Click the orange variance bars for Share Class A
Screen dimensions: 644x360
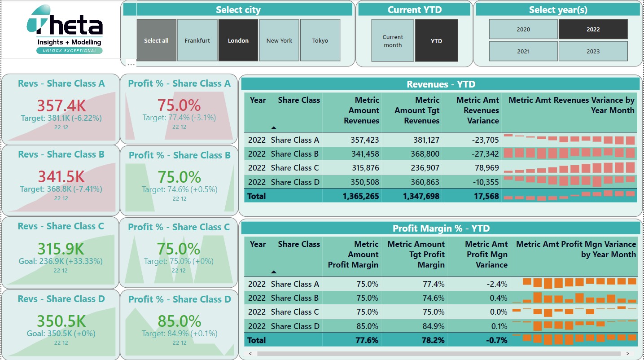(574, 284)
